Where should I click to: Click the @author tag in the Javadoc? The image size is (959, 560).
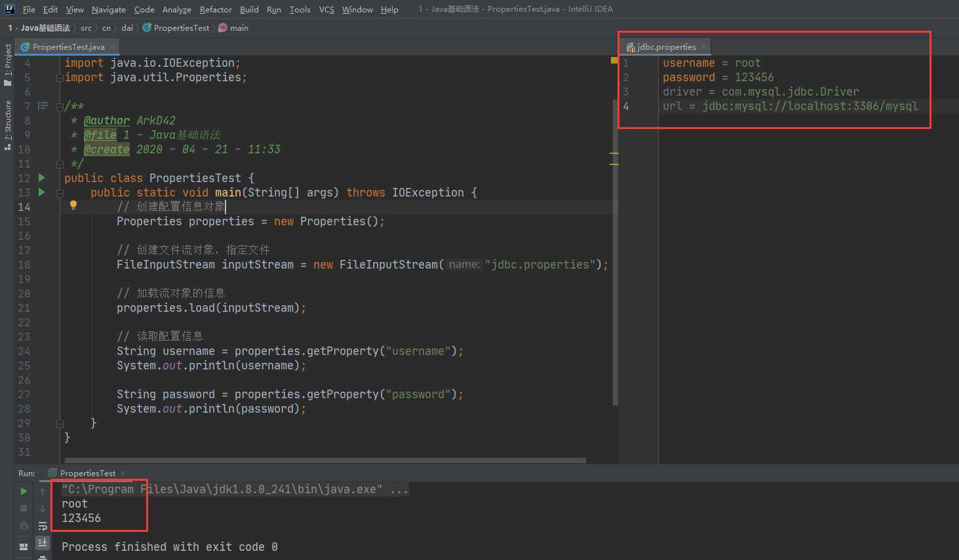point(107,121)
